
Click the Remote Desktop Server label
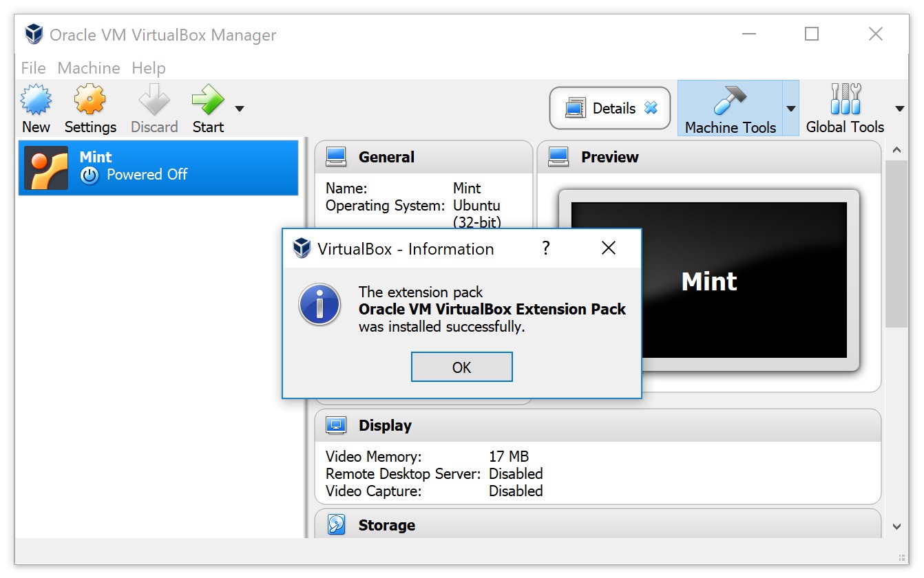point(403,473)
